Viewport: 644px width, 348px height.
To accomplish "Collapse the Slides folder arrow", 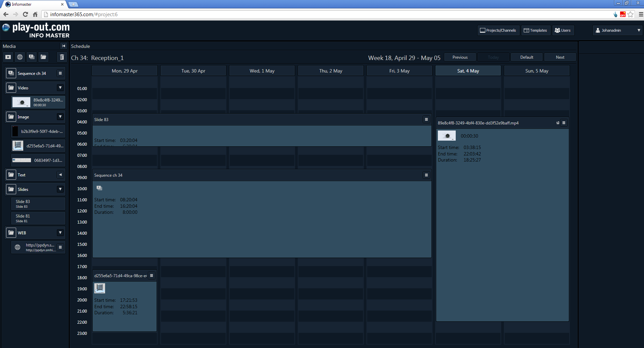I will pos(60,189).
